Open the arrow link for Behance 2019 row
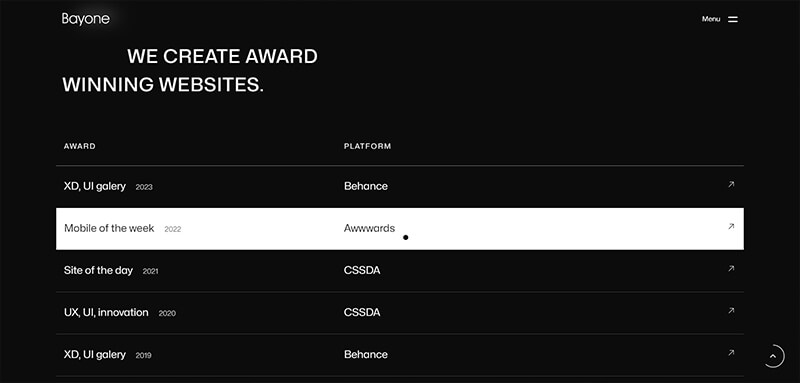The image size is (800, 383). tap(731, 352)
